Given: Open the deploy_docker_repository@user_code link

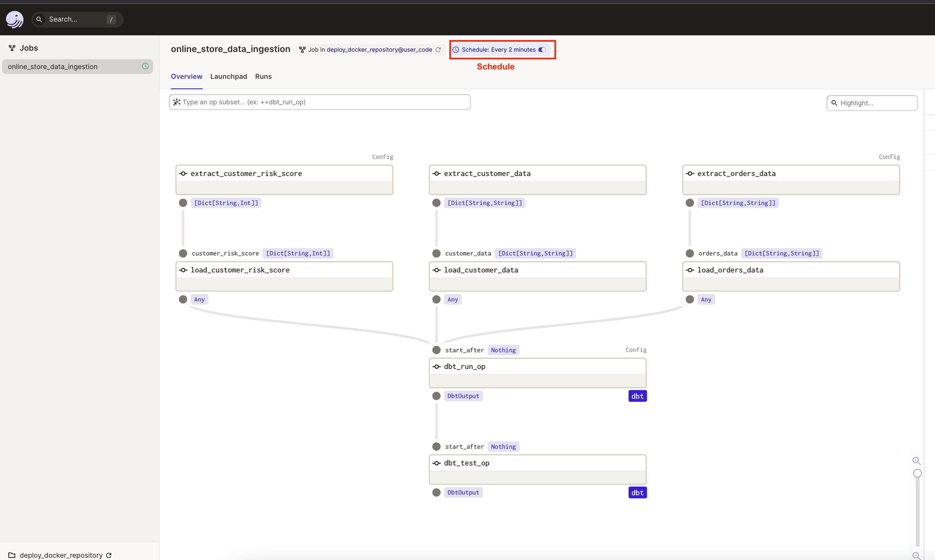Looking at the screenshot, I should (x=379, y=50).
